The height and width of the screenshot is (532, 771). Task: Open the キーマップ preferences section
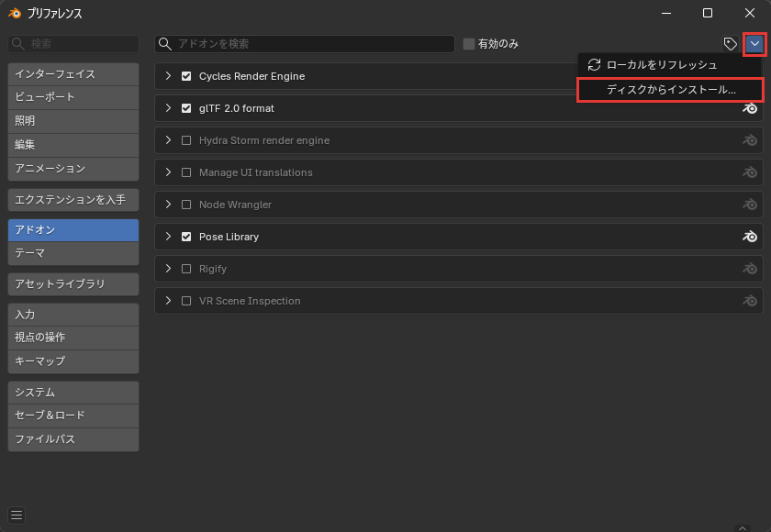pyautogui.click(x=73, y=361)
